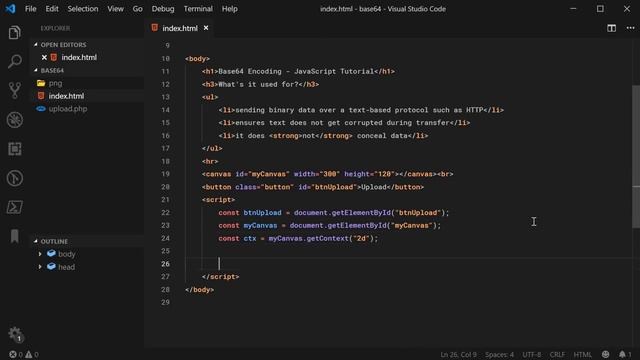
Task: Open the Debug menu
Action: (163, 9)
